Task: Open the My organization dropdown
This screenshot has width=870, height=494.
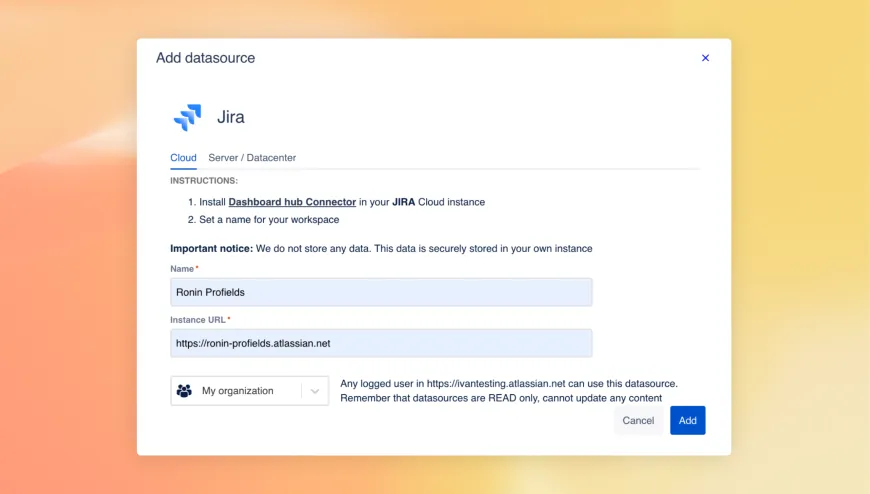Action: (238, 391)
